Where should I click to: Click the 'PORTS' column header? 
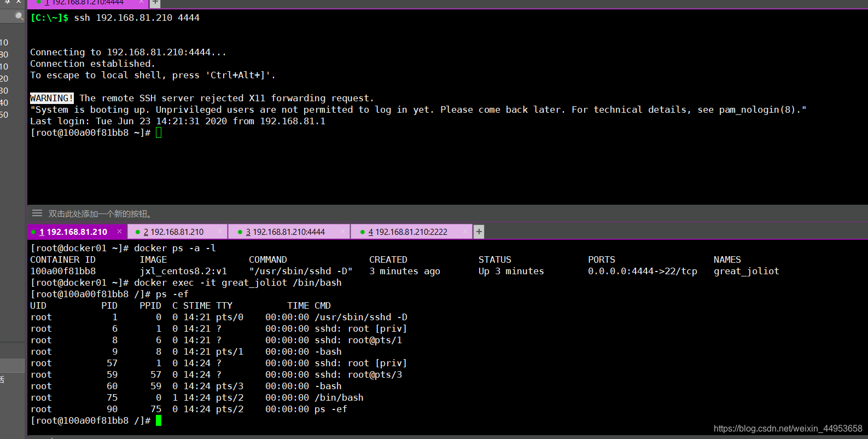click(x=602, y=259)
